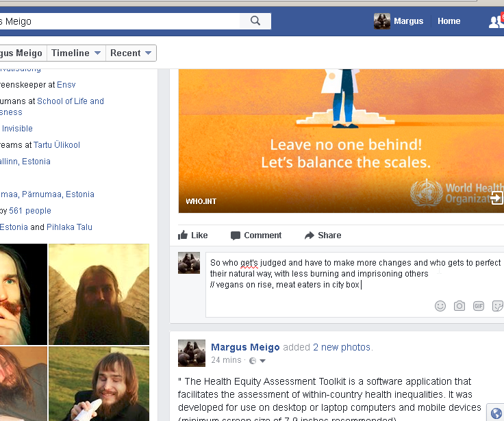Click the Comment speech bubble icon
The image size is (504, 421).
tap(236, 235)
